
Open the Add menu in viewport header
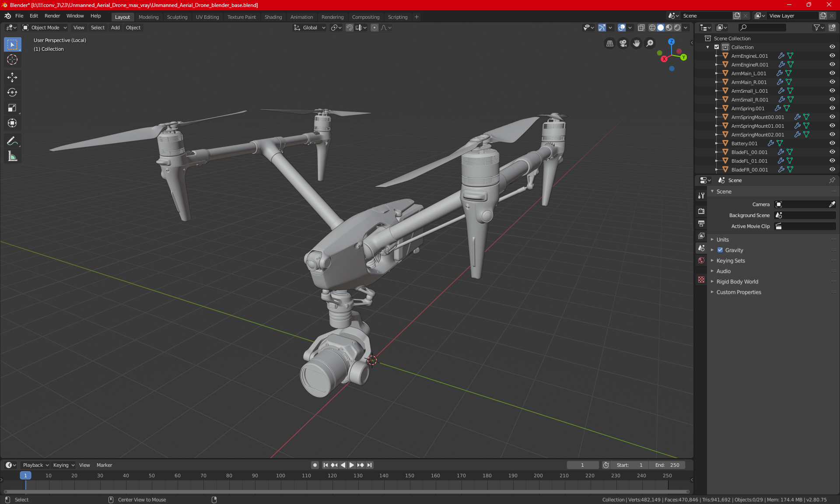click(115, 28)
